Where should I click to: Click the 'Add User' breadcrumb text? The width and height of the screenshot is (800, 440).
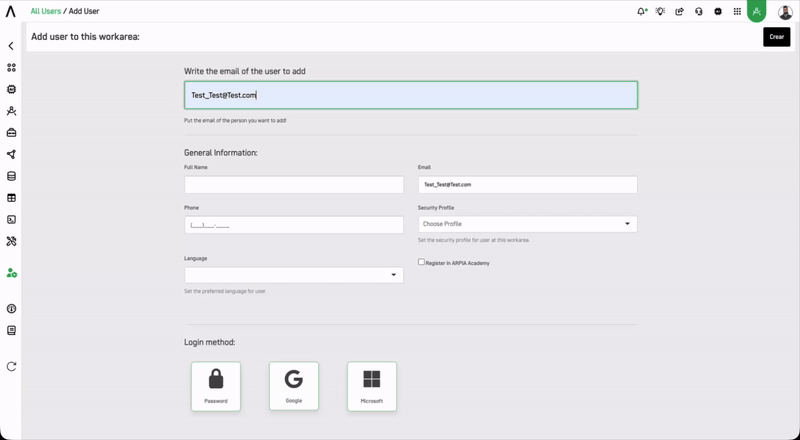(x=84, y=11)
